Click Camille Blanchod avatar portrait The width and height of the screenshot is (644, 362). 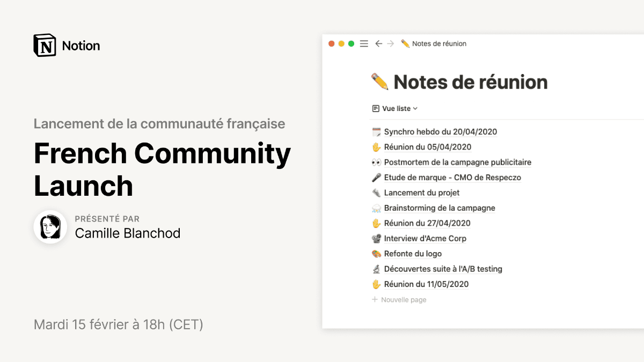pos(50,227)
